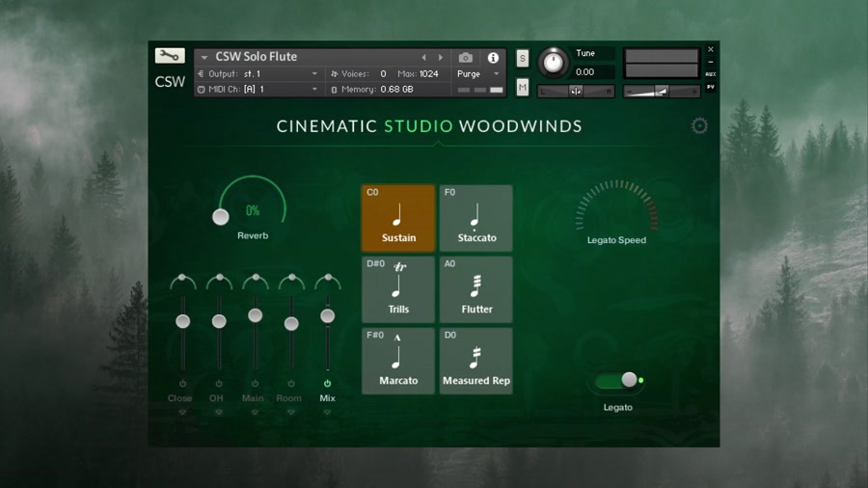Click the Tune value 0.00 field
Image resolution: width=868 pixels, height=488 pixels.
[593, 72]
